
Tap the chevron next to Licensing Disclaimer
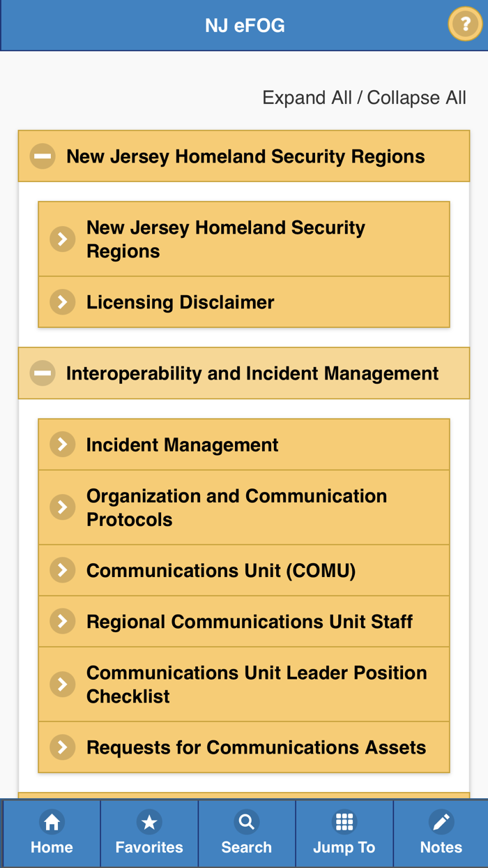[x=62, y=302]
